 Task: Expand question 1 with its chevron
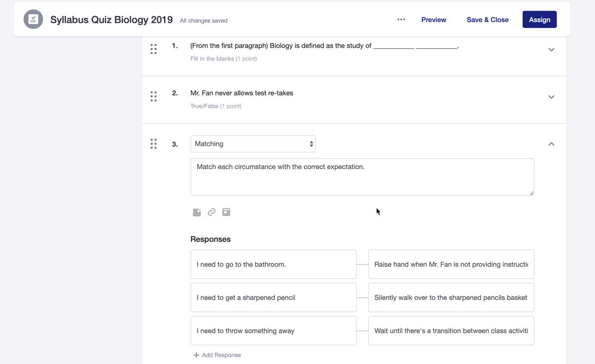(551, 49)
